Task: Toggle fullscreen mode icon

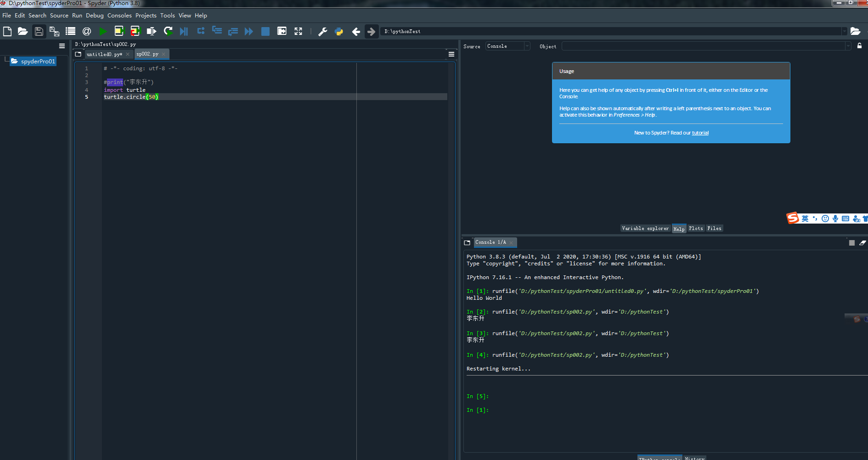Action: (298, 31)
